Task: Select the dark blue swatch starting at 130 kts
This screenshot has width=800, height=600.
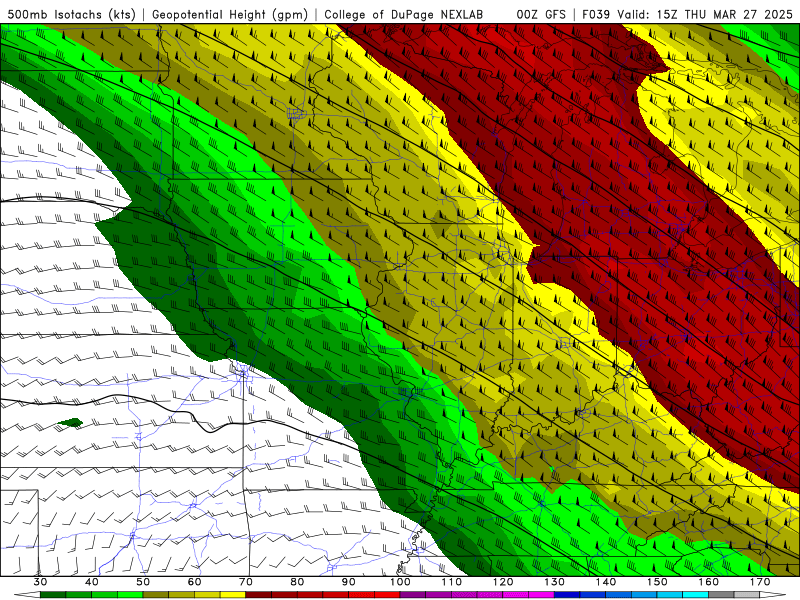Action: tap(567, 595)
